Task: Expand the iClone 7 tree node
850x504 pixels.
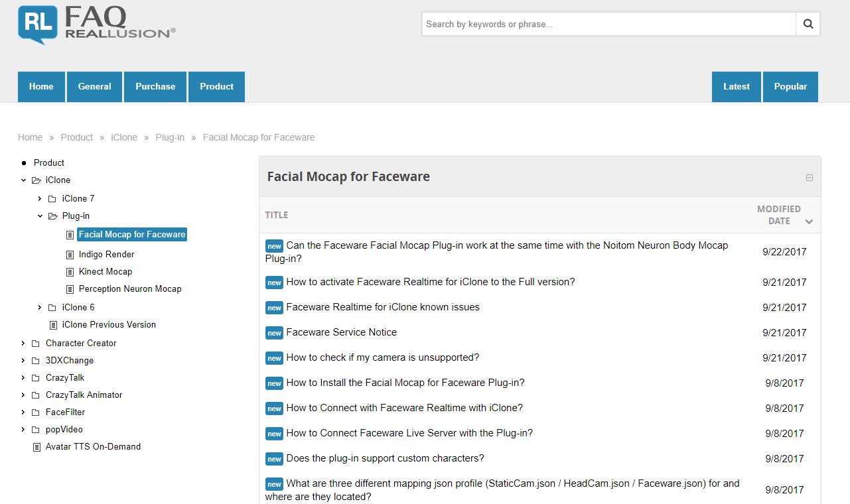Action: [x=40, y=198]
